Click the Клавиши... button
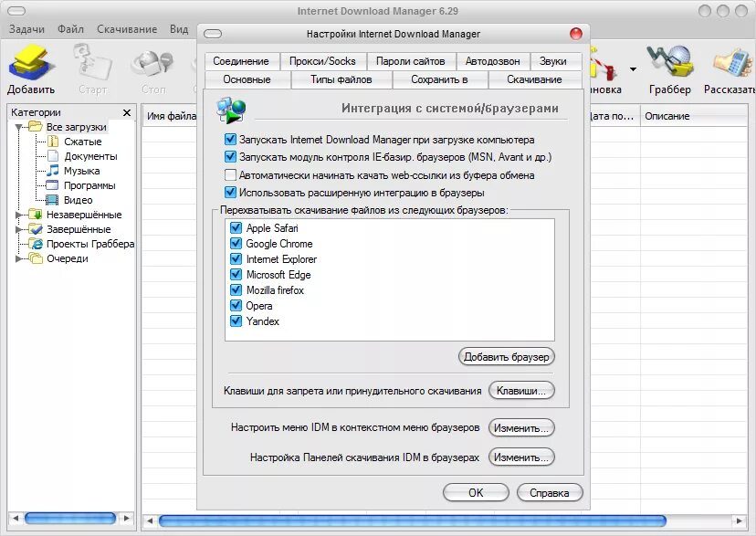 521,391
